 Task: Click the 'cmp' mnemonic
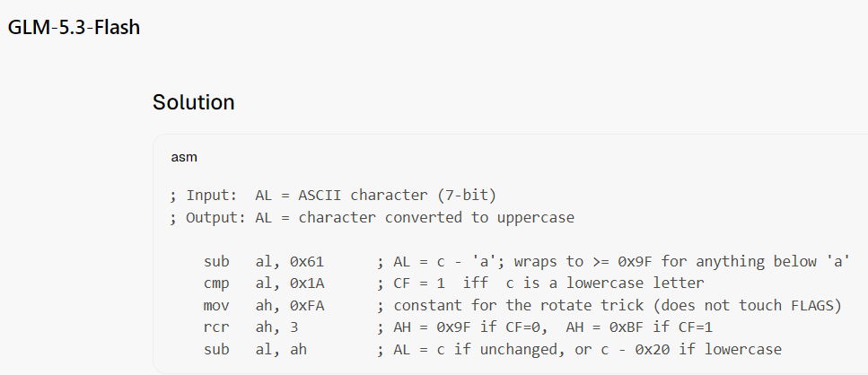coord(216,283)
